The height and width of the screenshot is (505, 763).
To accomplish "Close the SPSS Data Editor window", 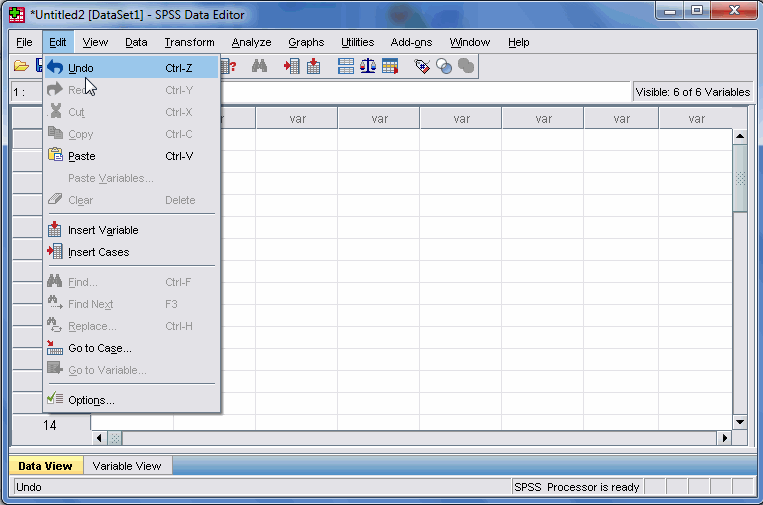I will tap(734, 11).
